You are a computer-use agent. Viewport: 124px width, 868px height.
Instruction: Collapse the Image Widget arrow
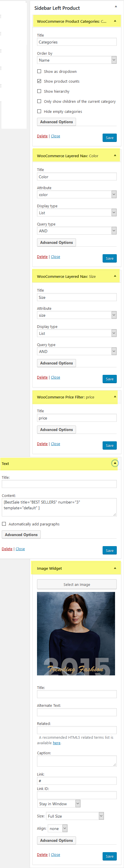115,568
